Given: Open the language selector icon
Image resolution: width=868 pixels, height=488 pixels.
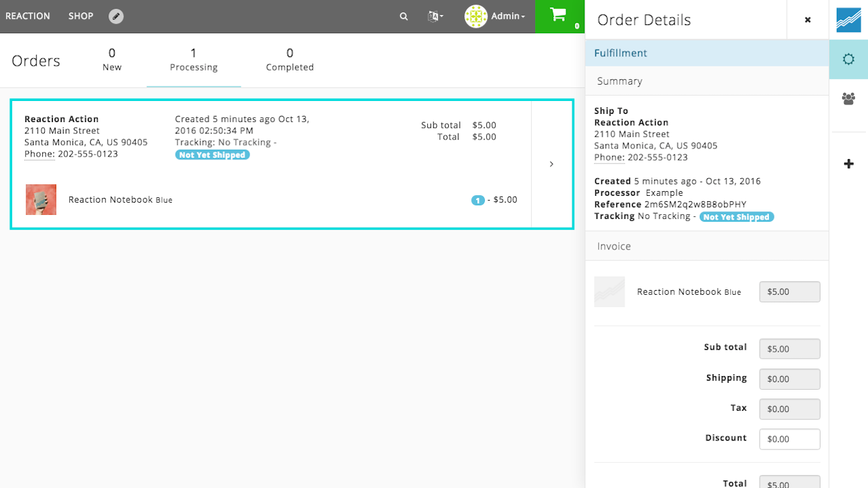Looking at the screenshot, I should coord(435,16).
